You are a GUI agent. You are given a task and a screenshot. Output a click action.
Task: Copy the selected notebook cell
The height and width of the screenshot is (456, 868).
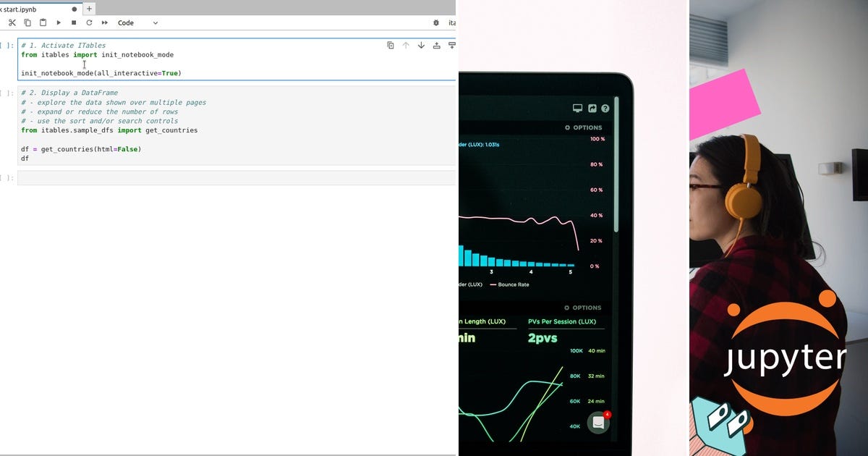[27, 23]
